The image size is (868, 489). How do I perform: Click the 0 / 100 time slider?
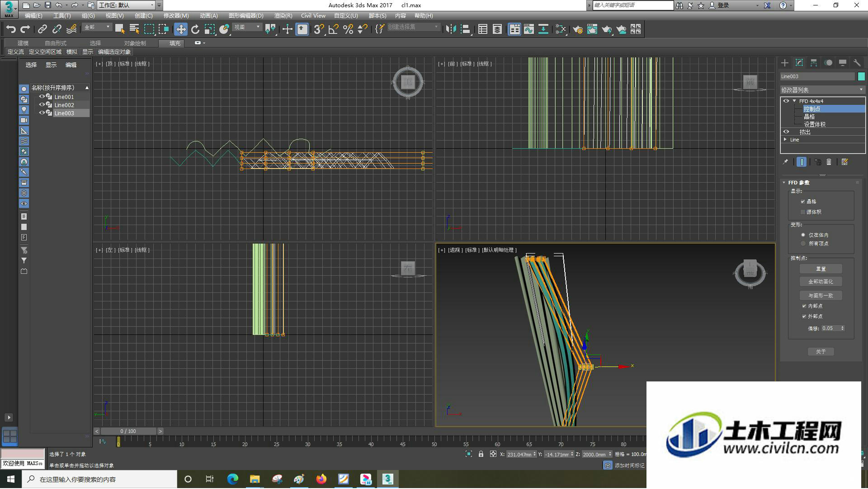pyautogui.click(x=128, y=432)
